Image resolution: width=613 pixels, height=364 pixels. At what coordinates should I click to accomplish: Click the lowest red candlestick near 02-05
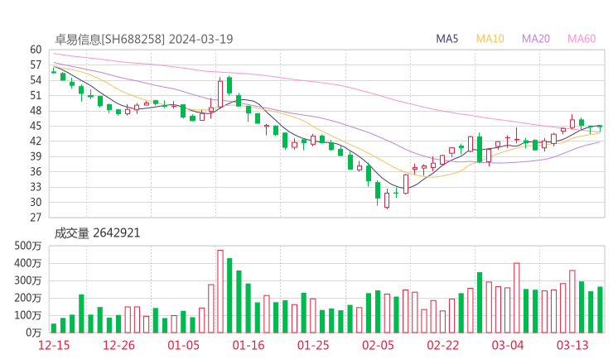[387, 199]
